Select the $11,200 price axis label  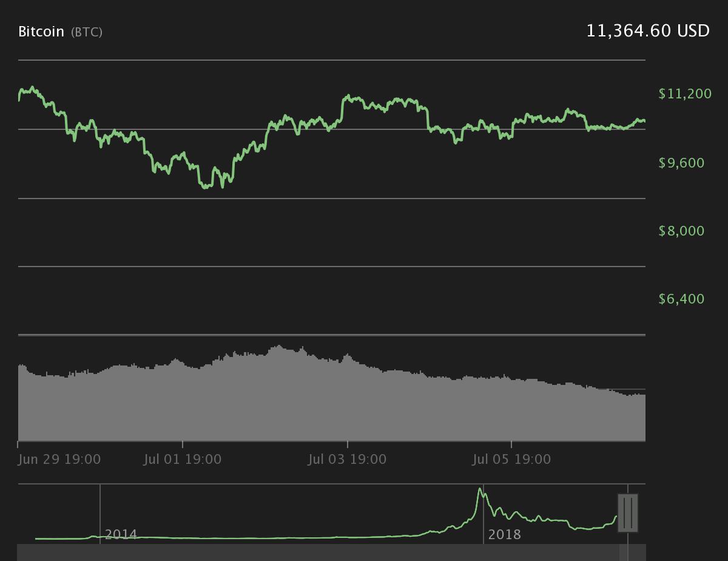click(x=685, y=93)
